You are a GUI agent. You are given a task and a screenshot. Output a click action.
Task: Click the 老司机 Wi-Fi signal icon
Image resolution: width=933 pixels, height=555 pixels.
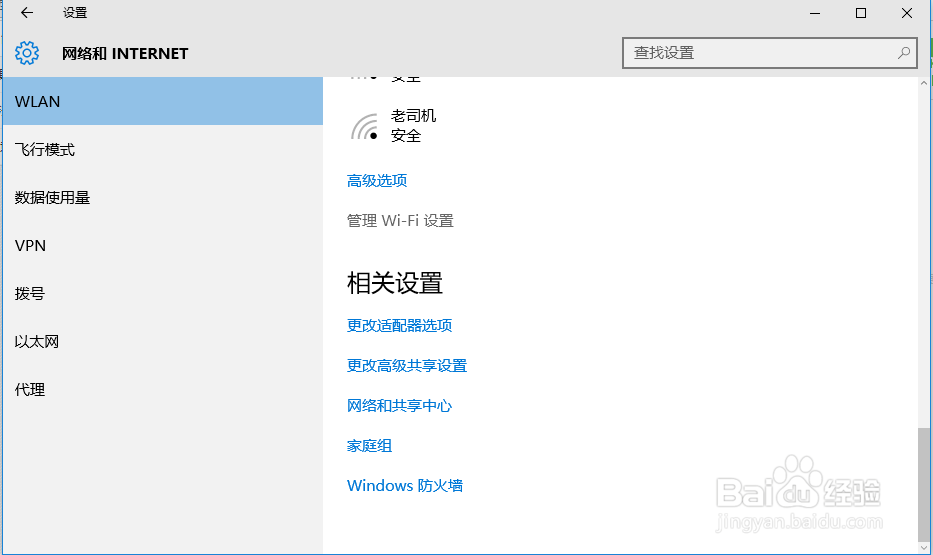point(364,127)
